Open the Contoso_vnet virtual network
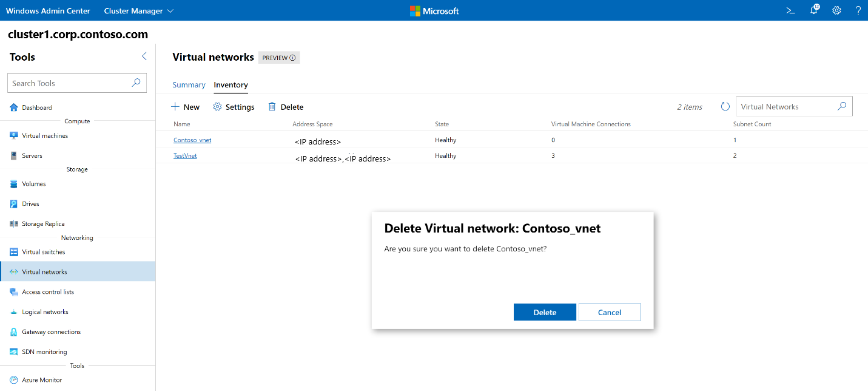The width and height of the screenshot is (868, 391). pyautogui.click(x=192, y=140)
